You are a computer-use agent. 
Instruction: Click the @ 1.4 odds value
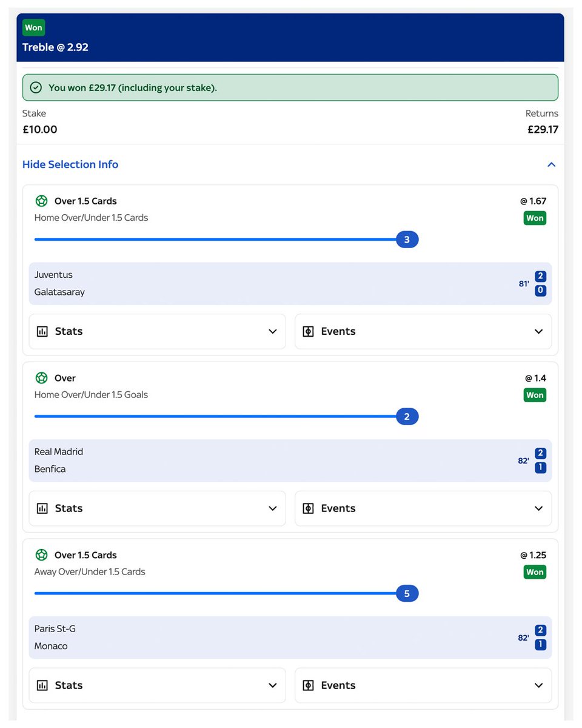coord(535,378)
